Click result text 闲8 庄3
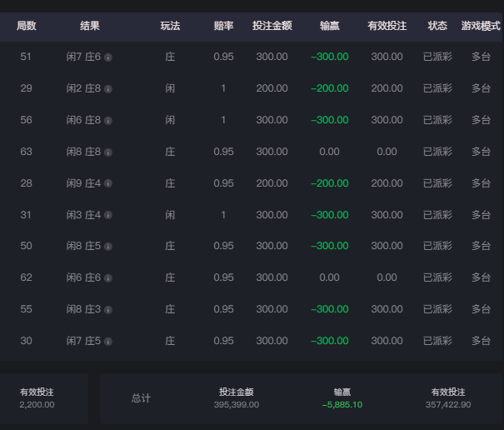Screen dimensions: 504x430 [83, 309]
